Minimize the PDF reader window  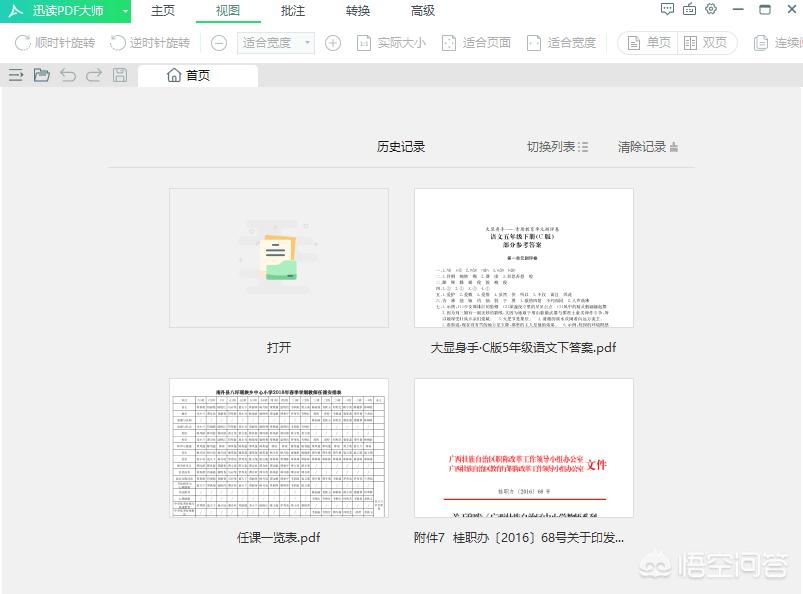point(738,9)
